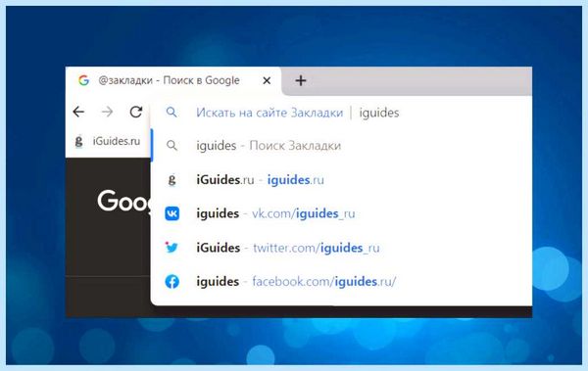Reload the page with the refresh icon
Viewport: 588px width, 371px height.
(136, 112)
